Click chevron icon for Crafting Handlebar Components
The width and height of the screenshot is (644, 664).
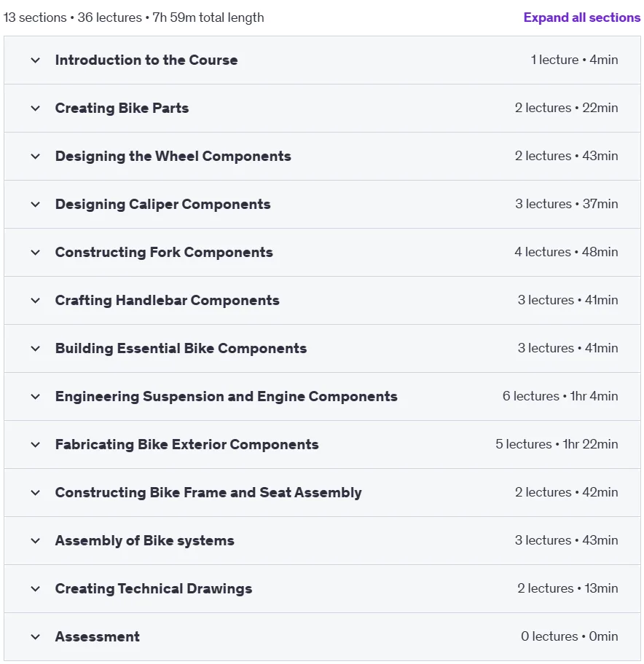coord(36,301)
